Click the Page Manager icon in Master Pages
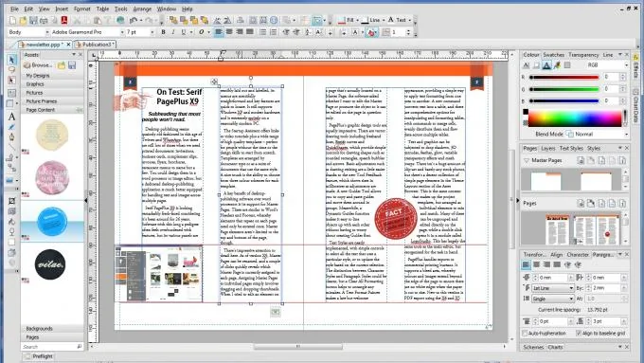 point(581,160)
